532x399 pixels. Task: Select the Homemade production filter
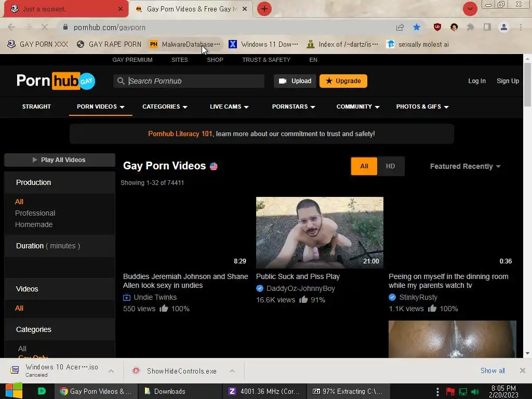pos(34,224)
